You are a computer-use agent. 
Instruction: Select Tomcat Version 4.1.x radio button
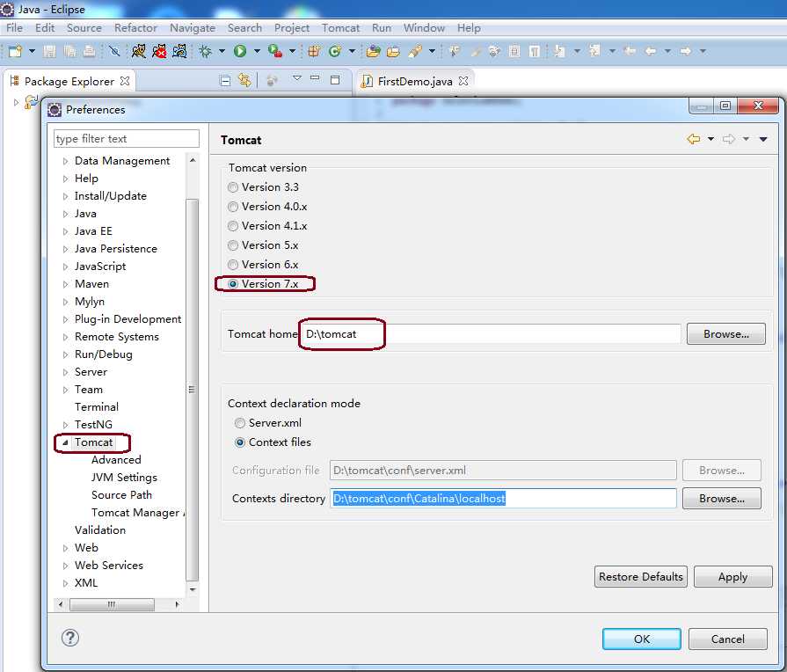(x=233, y=226)
